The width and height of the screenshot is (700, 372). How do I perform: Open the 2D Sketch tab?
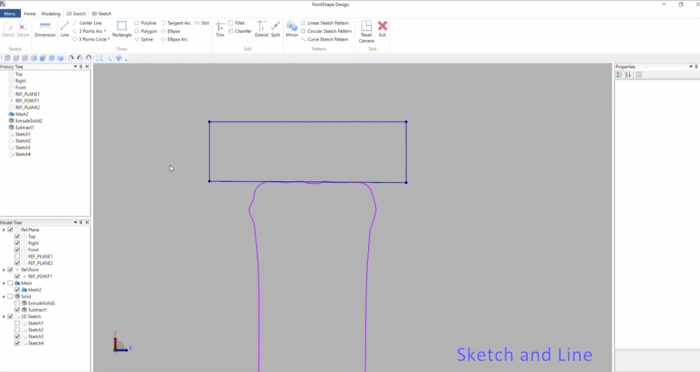(x=76, y=13)
